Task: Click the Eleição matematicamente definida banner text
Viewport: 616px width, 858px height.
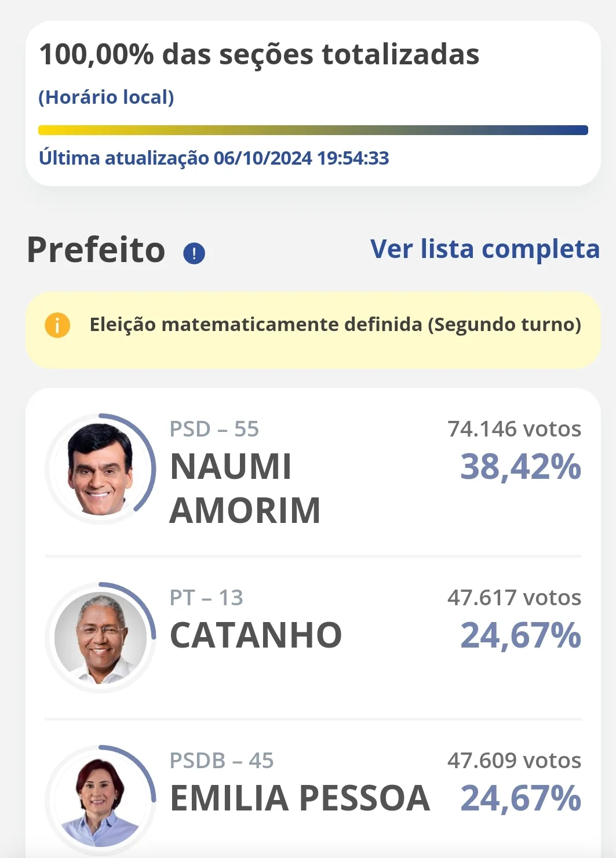Action: click(x=335, y=325)
